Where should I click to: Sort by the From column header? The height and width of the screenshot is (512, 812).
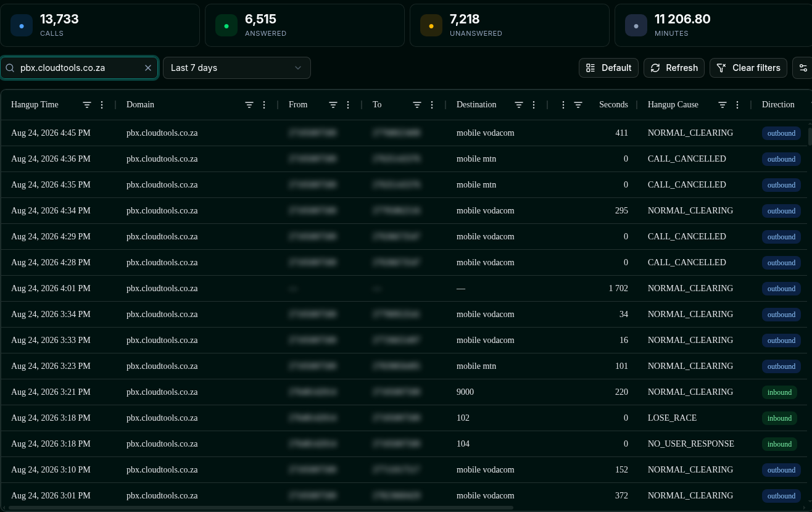click(x=298, y=105)
